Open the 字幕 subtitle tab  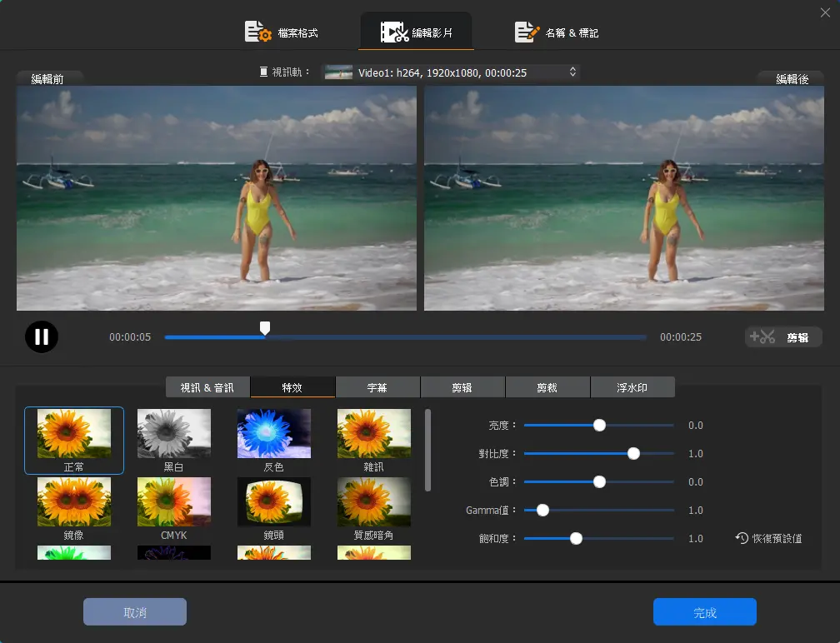pos(377,387)
